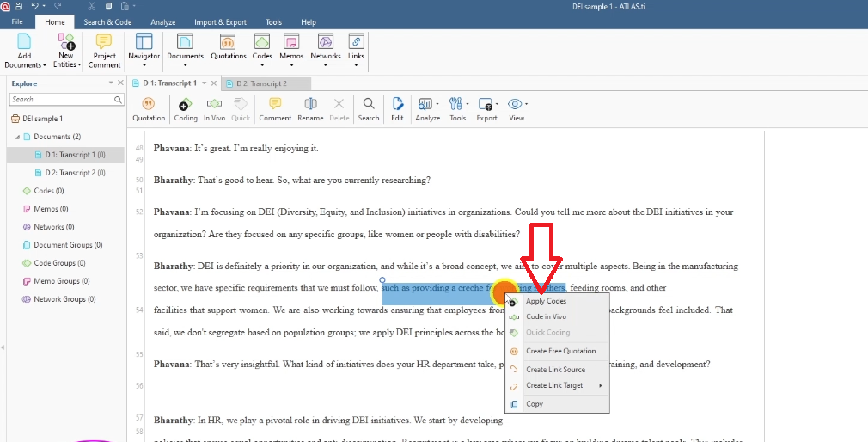Collapse the Documents (2) tree node

pos(17,137)
